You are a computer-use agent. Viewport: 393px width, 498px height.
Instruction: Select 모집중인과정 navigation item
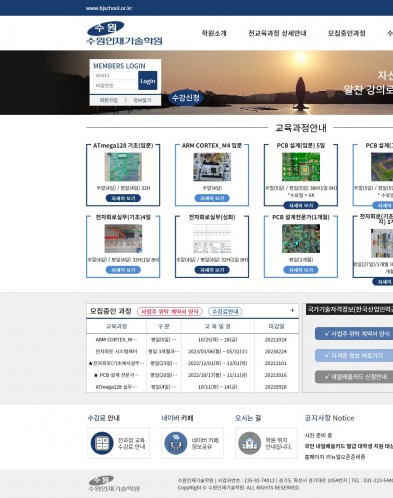347,33
